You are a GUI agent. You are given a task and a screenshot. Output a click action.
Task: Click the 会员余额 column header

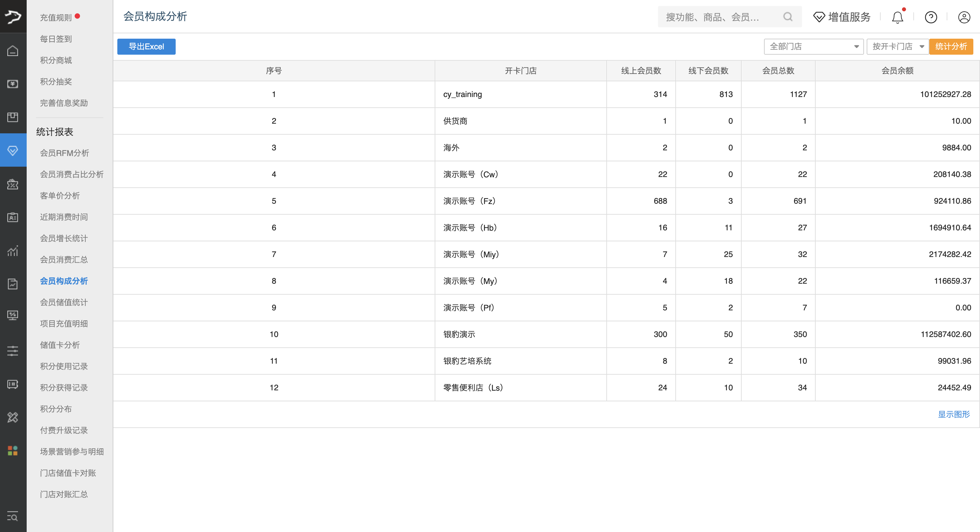click(x=897, y=71)
